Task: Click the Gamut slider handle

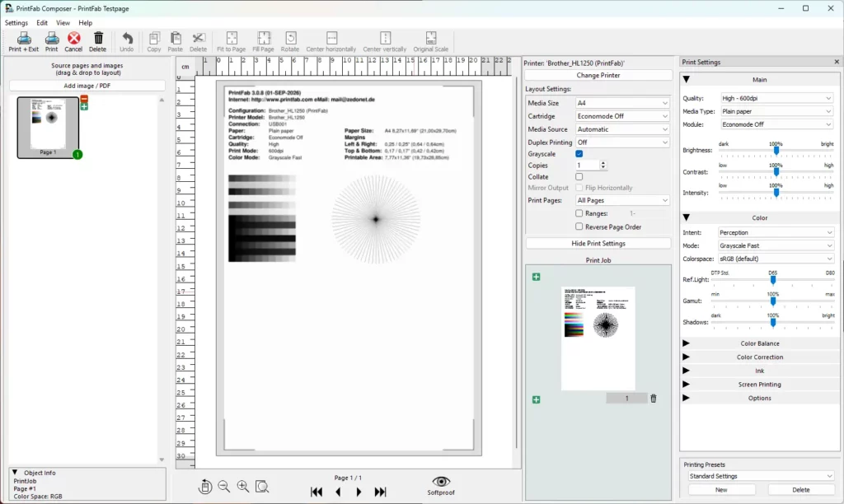Action: click(x=773, y=301)
